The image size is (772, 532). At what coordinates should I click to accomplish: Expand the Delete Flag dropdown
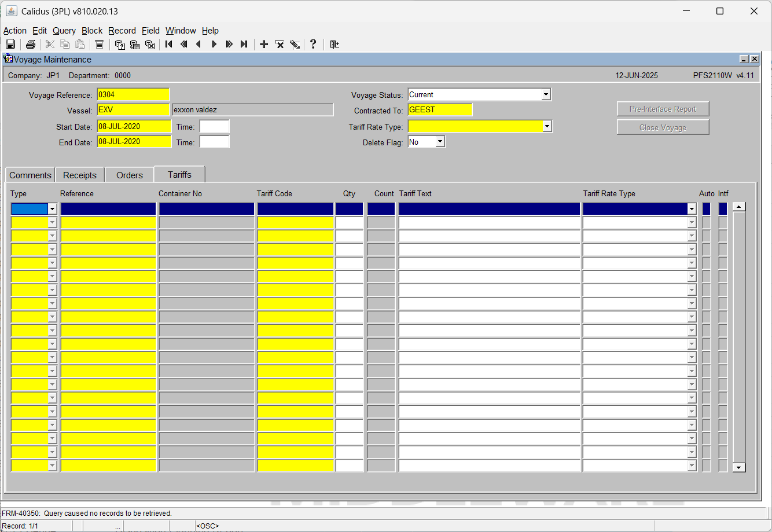click(440, 142)
